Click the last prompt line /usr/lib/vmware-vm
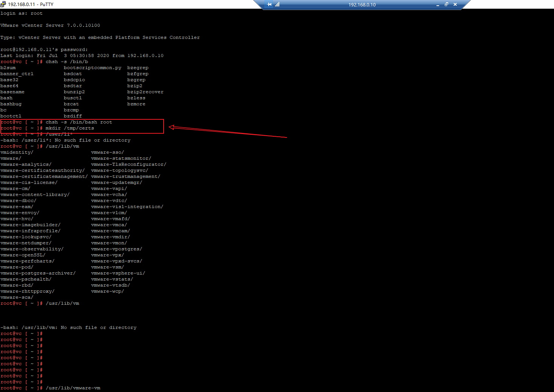554x392 pixels. 73,388
